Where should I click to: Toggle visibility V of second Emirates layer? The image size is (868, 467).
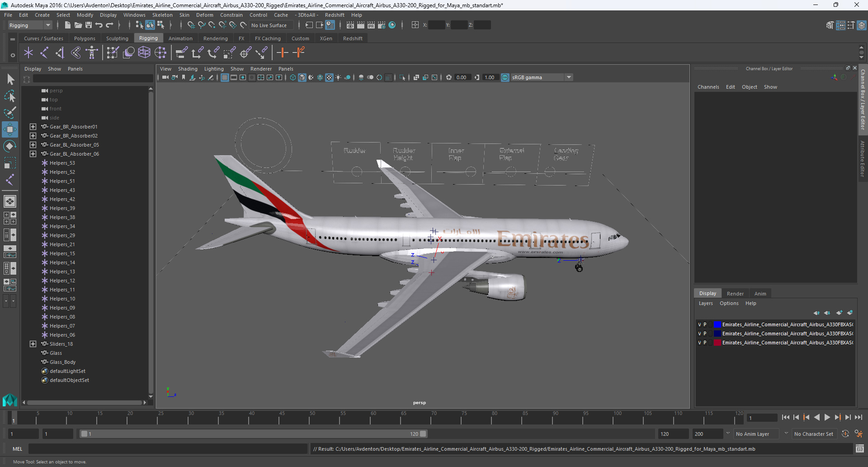point(699,334)
